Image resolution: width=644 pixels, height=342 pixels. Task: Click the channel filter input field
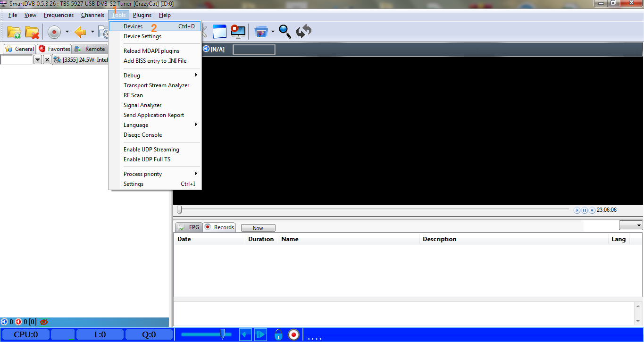(x=17, y=59)
